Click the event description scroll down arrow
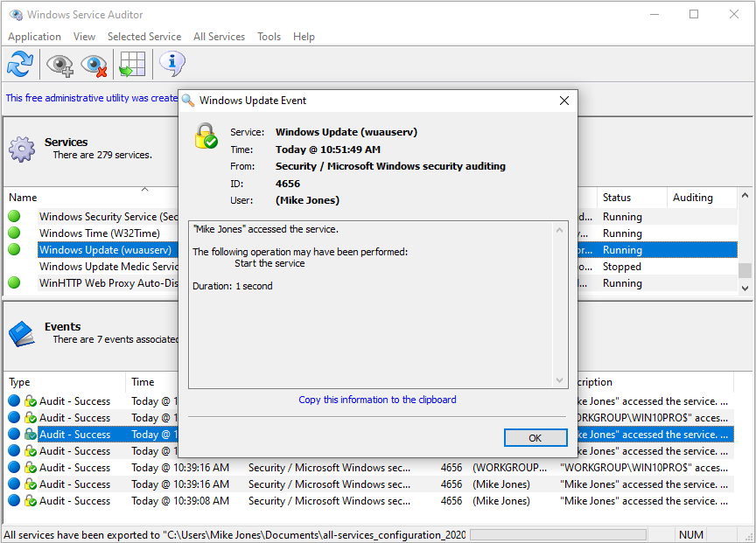The width and height of the screenshot is (756, 543). tap(559, 380)
